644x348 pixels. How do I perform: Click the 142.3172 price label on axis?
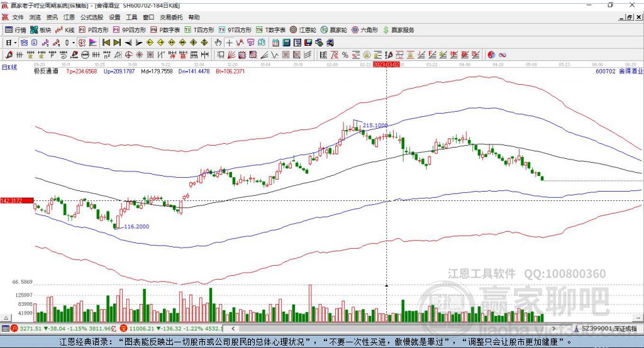(17, 200)
